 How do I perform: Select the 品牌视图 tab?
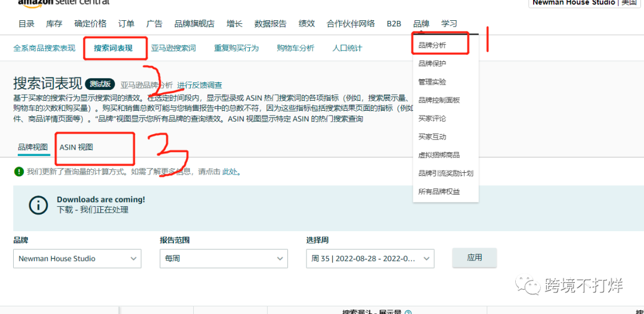[33, 147]
